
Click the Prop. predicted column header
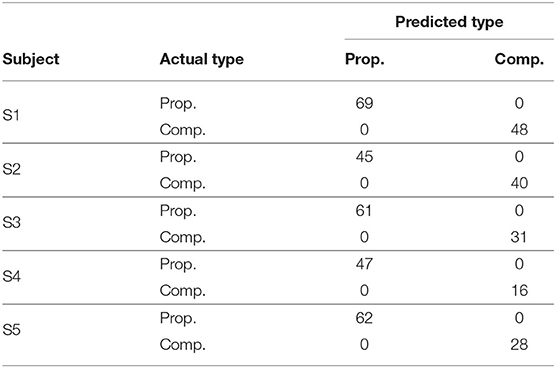click(x=365, y=60)
